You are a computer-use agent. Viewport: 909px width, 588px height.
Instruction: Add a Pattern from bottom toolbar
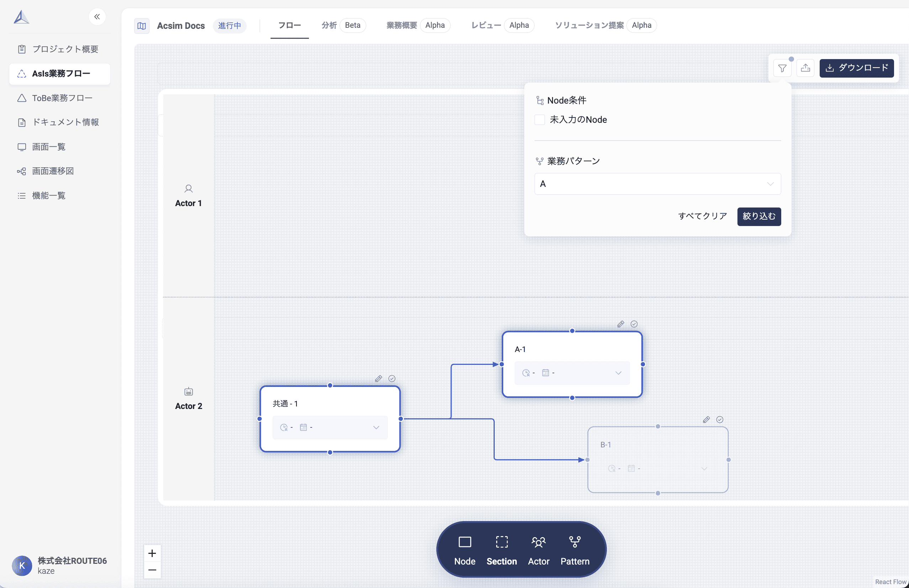(x=575, y=551)
